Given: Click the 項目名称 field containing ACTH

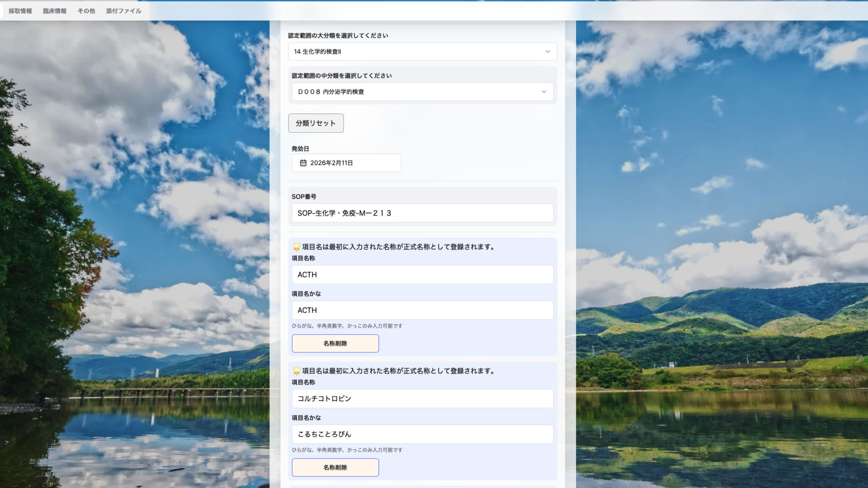Looking at the screenshot, I should (422, 275).
